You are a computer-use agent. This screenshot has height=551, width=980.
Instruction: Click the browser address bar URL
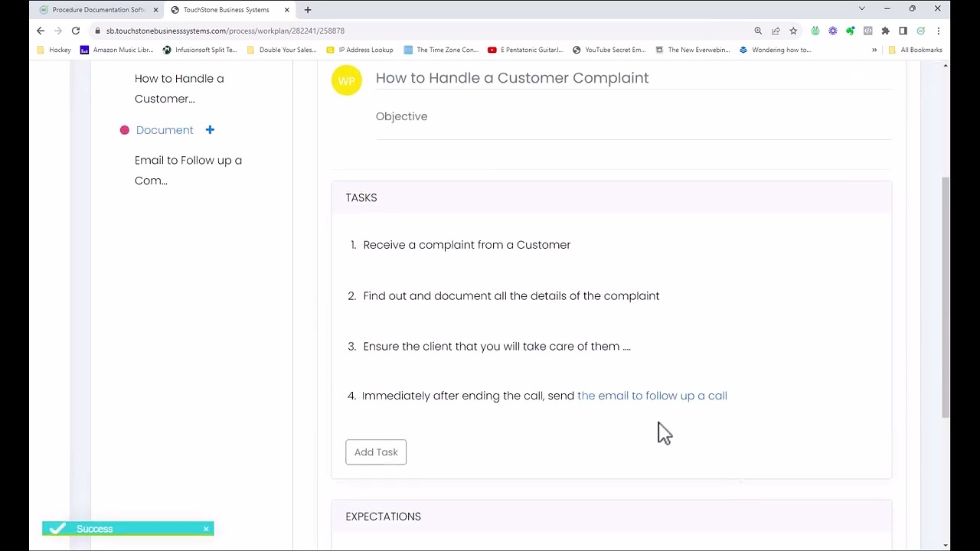tap(225, 31)
